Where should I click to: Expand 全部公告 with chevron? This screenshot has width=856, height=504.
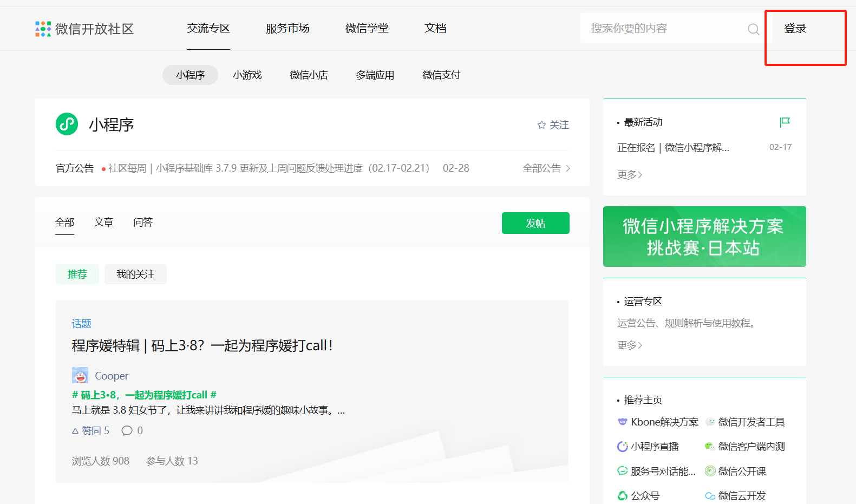546,168
